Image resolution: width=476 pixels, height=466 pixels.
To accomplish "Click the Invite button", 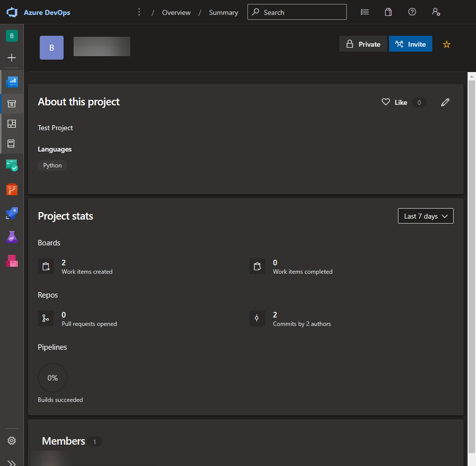I will [410, 44].
